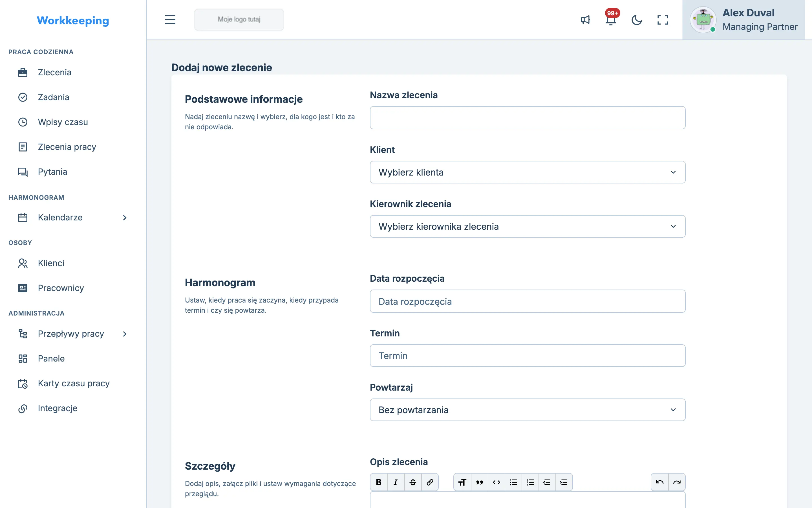Toggle strikethrough formatting
This screenshot has width=812, height=508.
click(413, 482)
